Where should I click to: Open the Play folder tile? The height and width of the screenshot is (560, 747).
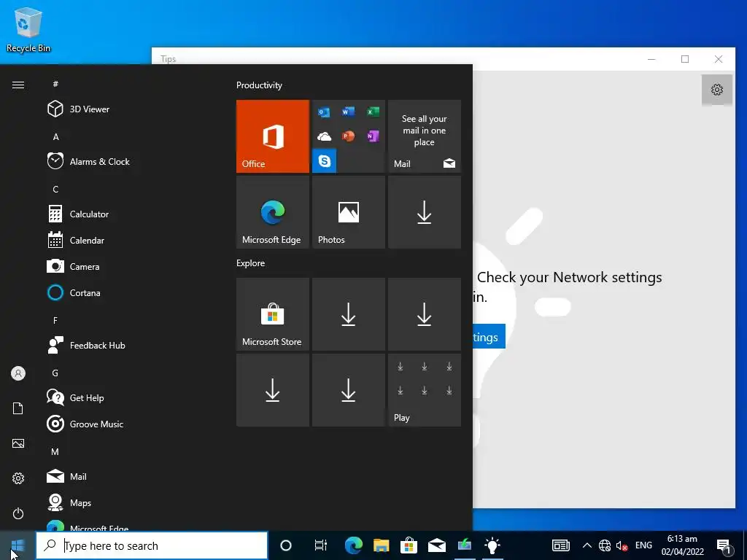(425, 390)
